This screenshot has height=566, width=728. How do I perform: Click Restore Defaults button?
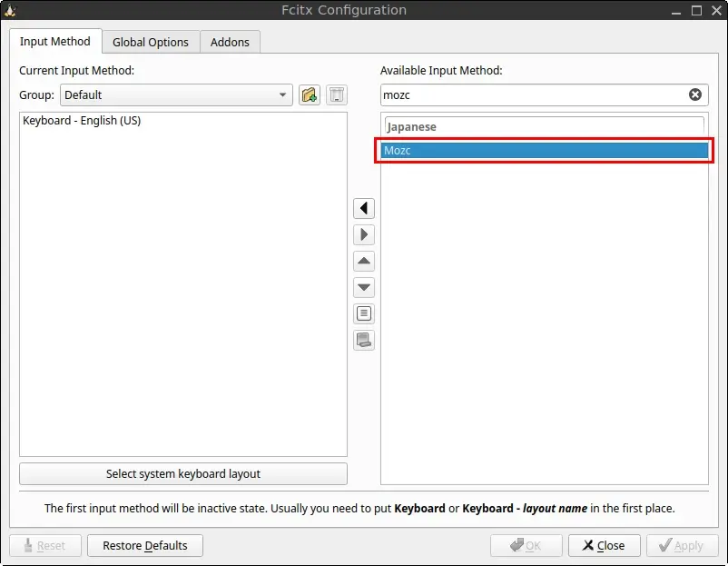pyautogui.click(x=145, y=545)
